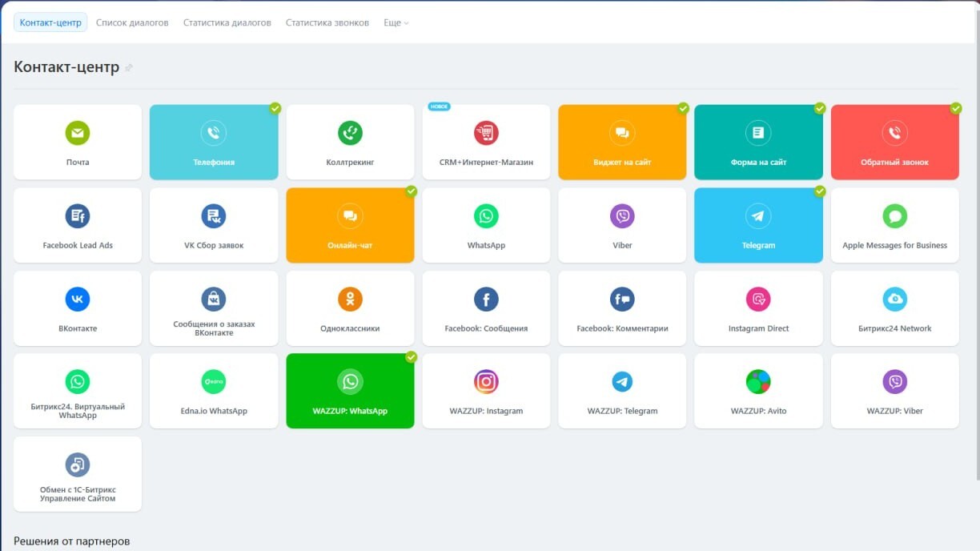Open the VK Сбор заявок icon

point(214,216)
